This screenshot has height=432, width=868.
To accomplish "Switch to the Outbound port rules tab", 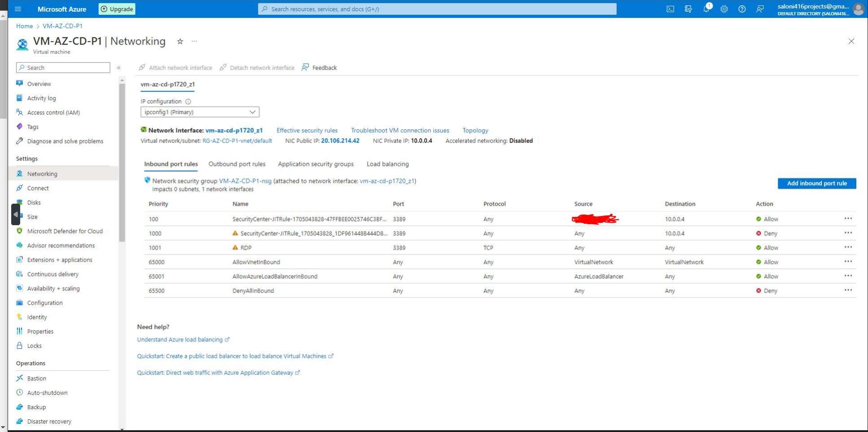I will (237, 164).
